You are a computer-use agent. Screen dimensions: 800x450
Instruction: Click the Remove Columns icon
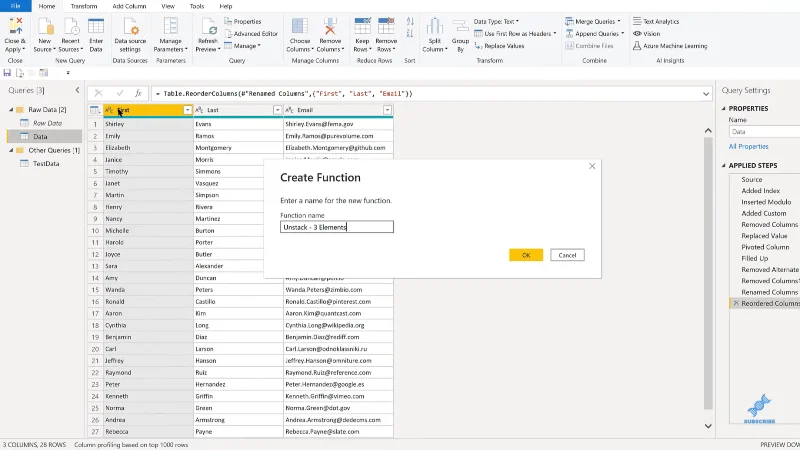(x=330, y=26)
